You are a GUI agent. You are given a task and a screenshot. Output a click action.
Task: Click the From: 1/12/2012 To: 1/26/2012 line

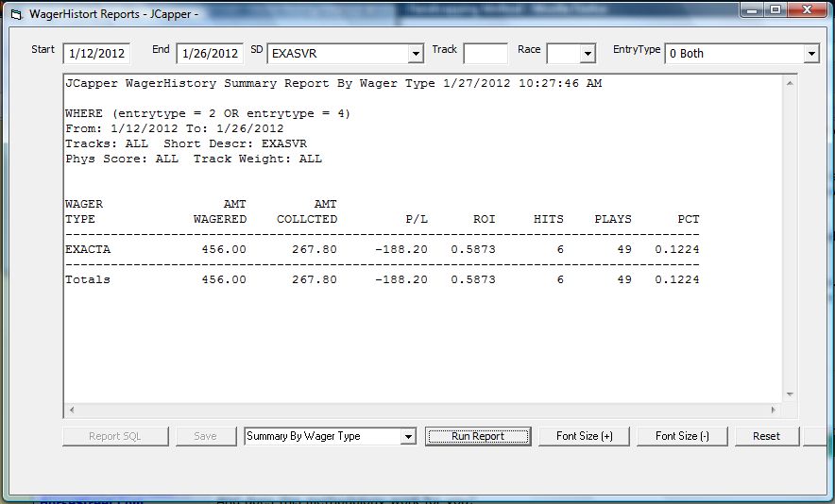(175, 128)
